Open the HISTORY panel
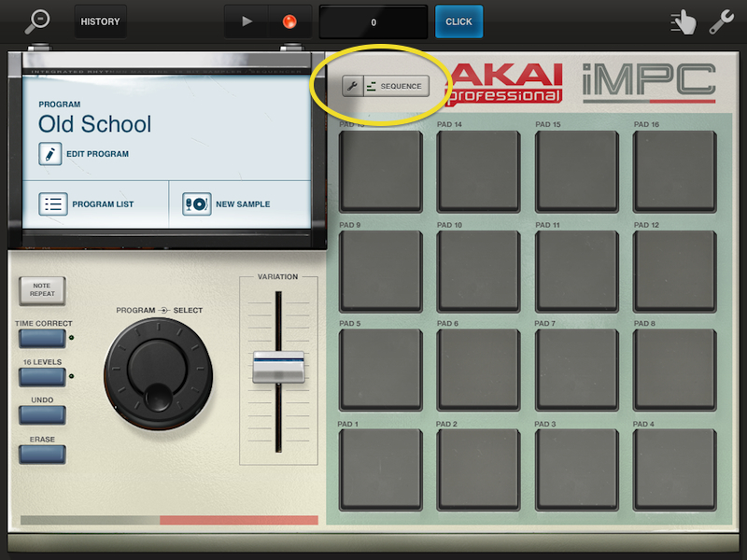This screenshot has width=747, height=560. pyautogui.click(x=100, y=21)
